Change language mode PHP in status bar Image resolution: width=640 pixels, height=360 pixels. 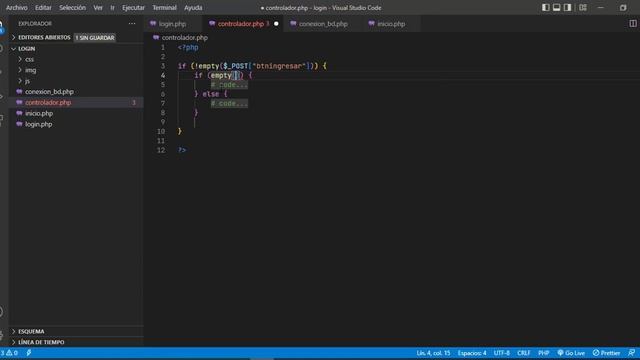tap(543, 353)
